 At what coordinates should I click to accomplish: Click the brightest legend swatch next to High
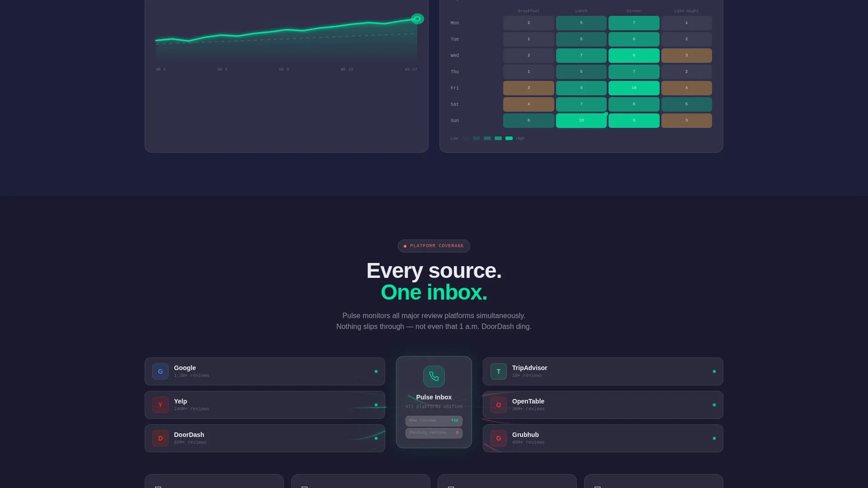[509, 138]
